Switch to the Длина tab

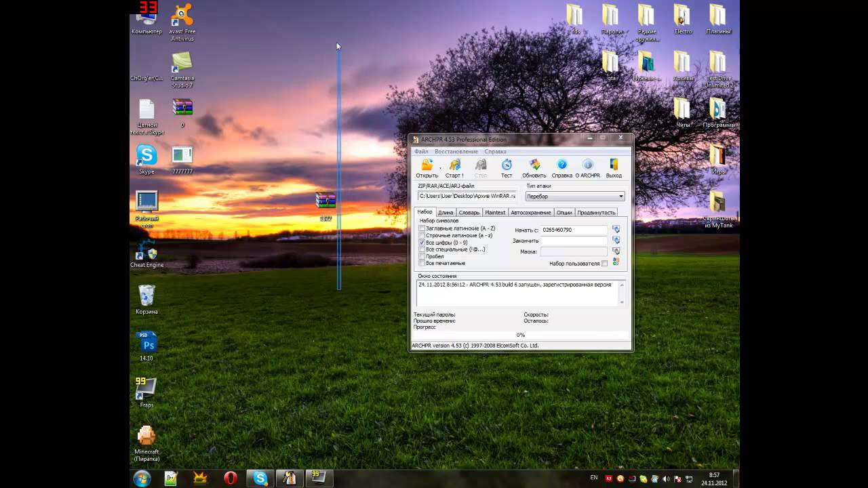tap(446, 213)
